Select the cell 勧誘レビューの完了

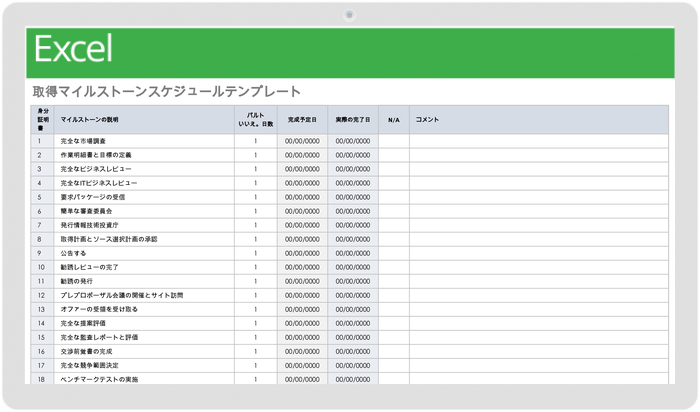click(144, 267)
